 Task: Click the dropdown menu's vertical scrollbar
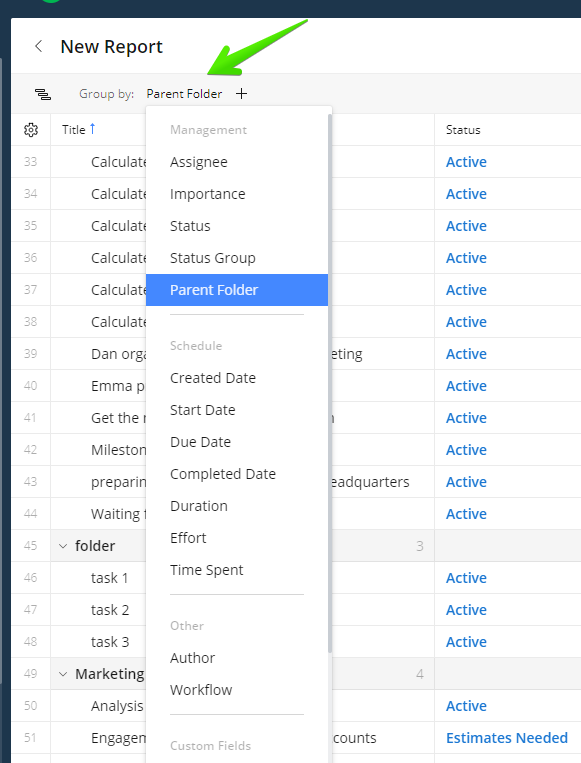tap(330, 383)
